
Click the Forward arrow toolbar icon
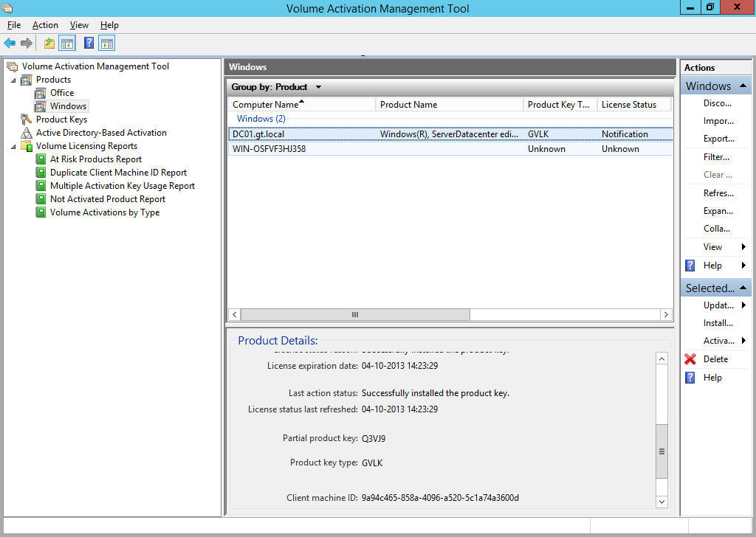point(27,44)
